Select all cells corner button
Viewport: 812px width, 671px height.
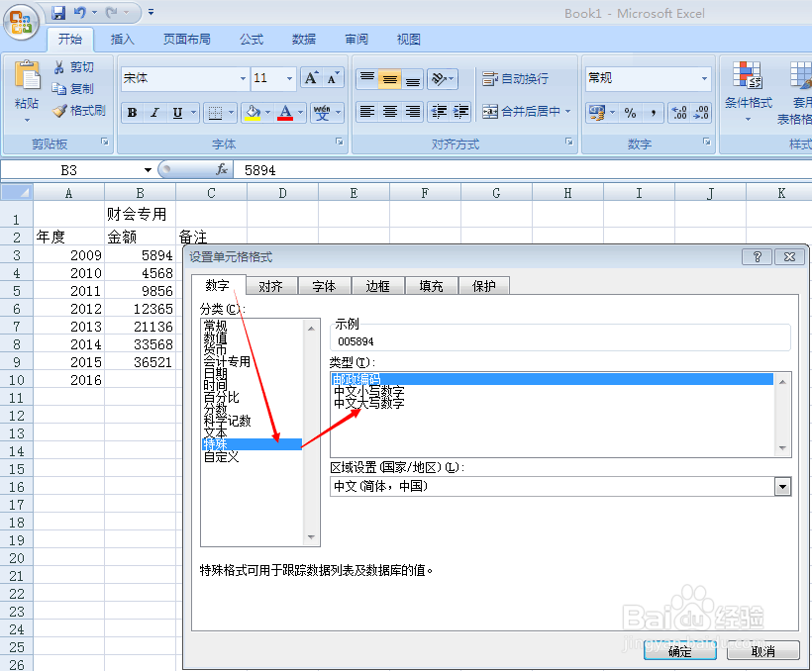(17, 193)
